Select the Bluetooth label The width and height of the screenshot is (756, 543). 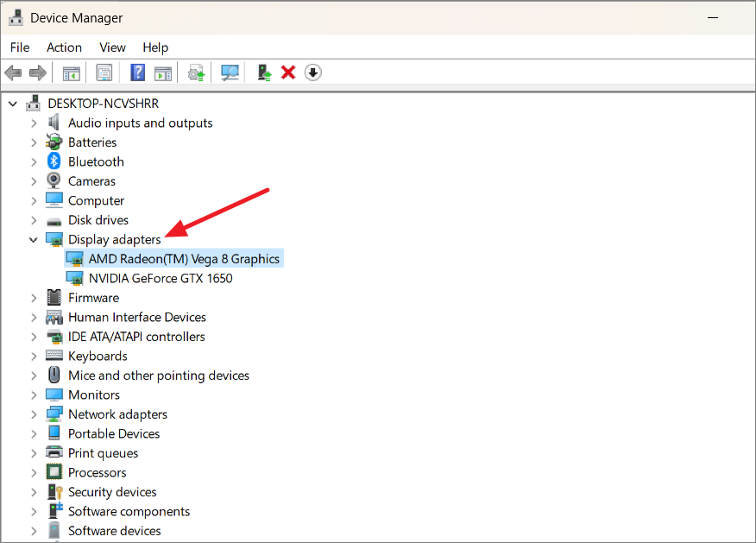pos(96,161)
